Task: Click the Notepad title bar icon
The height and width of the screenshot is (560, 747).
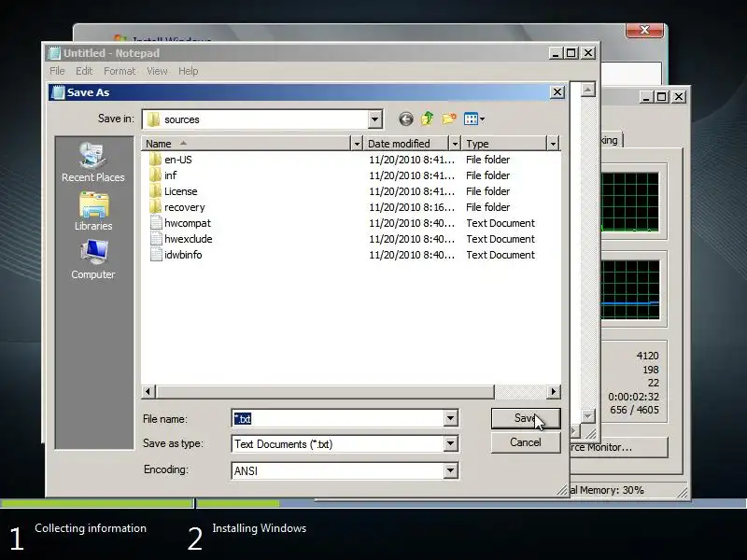Action: [x=55, y=53]
